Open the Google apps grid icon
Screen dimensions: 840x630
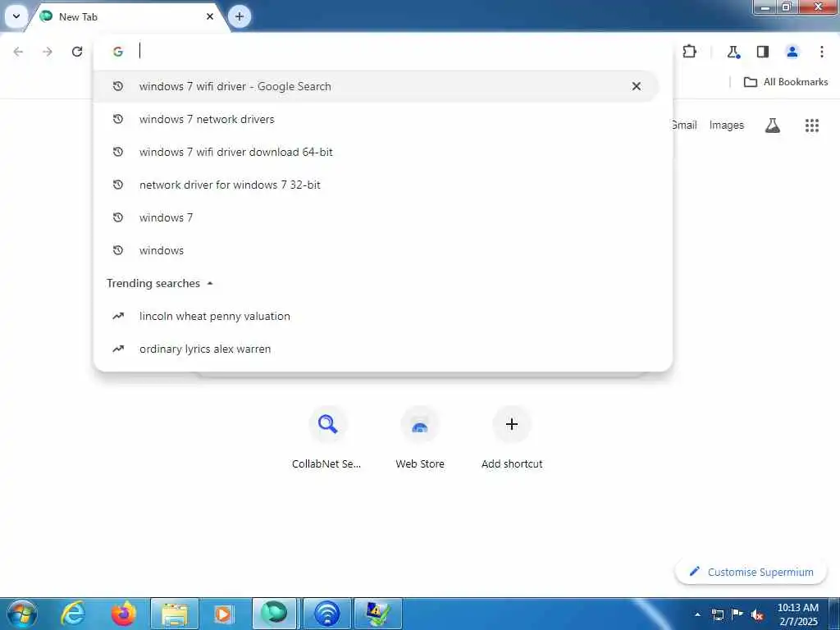point(812,126)
